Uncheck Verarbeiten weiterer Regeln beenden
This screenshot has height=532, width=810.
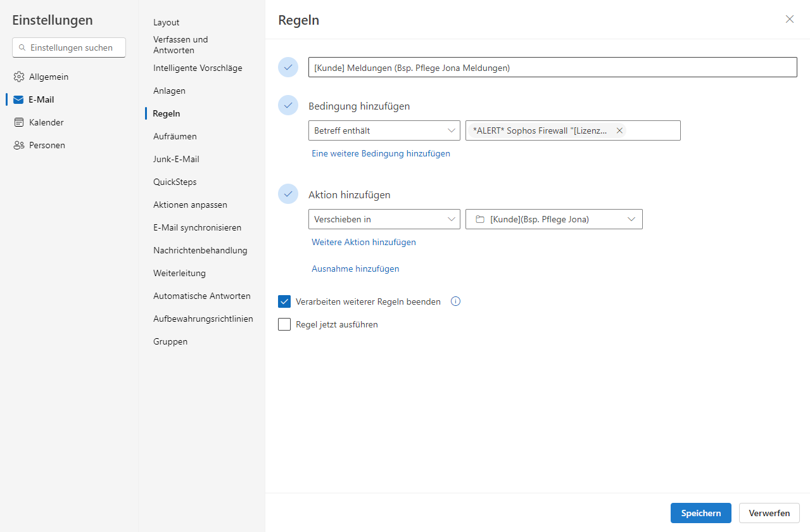(284, 301)
